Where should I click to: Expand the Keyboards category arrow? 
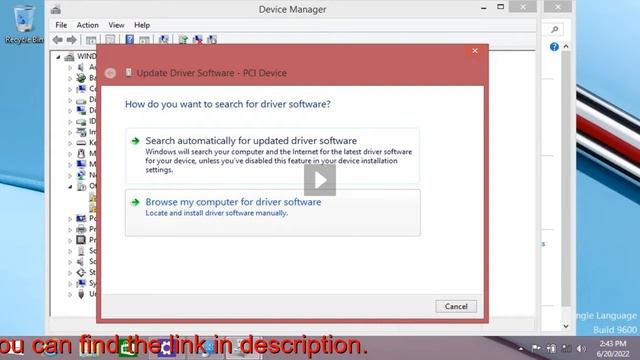(x=70, y=143)
